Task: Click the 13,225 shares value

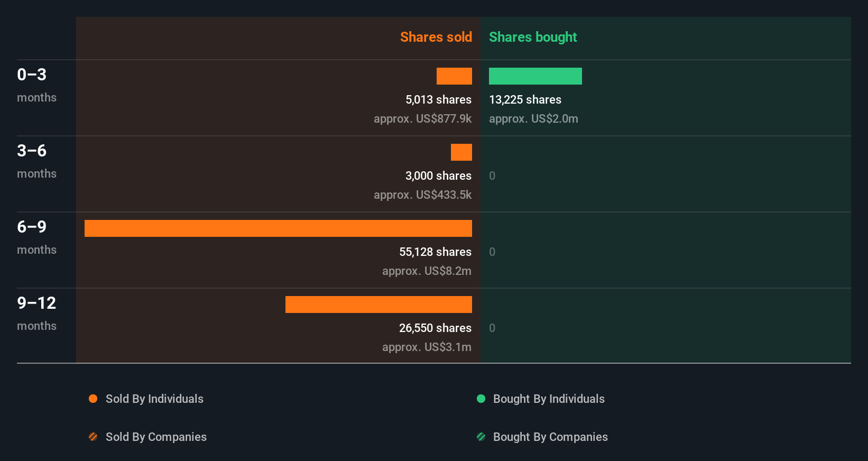Action: coord(525,100)
